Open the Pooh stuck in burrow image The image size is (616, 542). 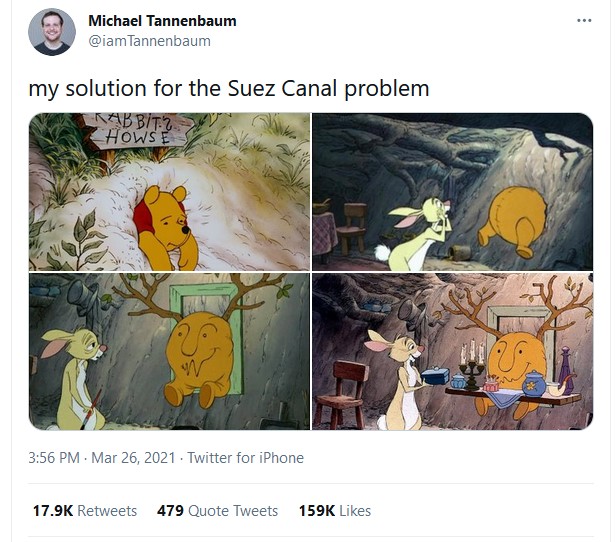point(169,192)
